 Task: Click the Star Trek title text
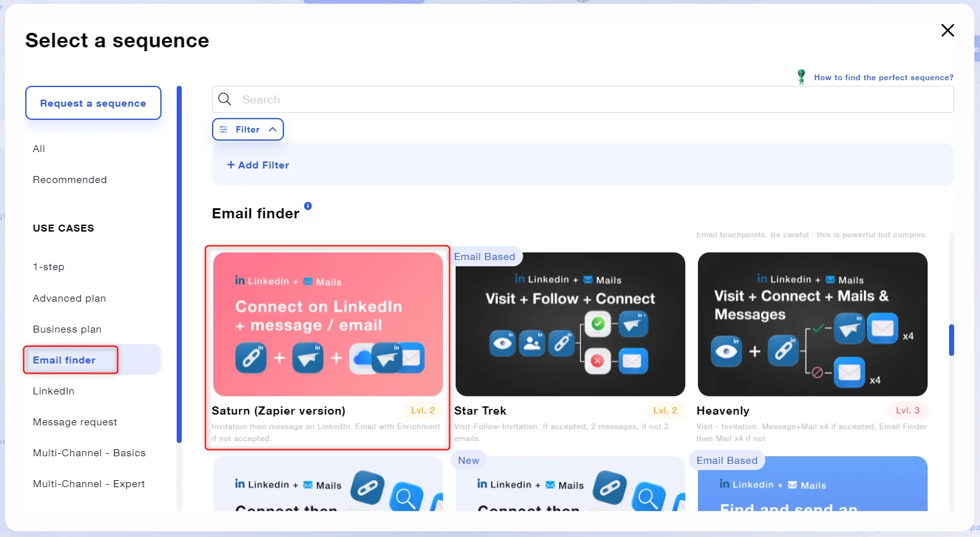click(480, 411)
